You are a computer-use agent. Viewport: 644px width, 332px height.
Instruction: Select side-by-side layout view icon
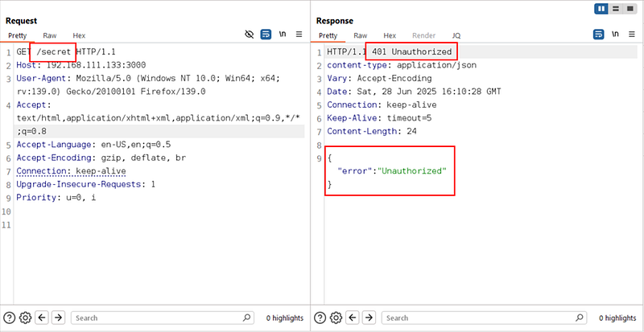[601, 9]
